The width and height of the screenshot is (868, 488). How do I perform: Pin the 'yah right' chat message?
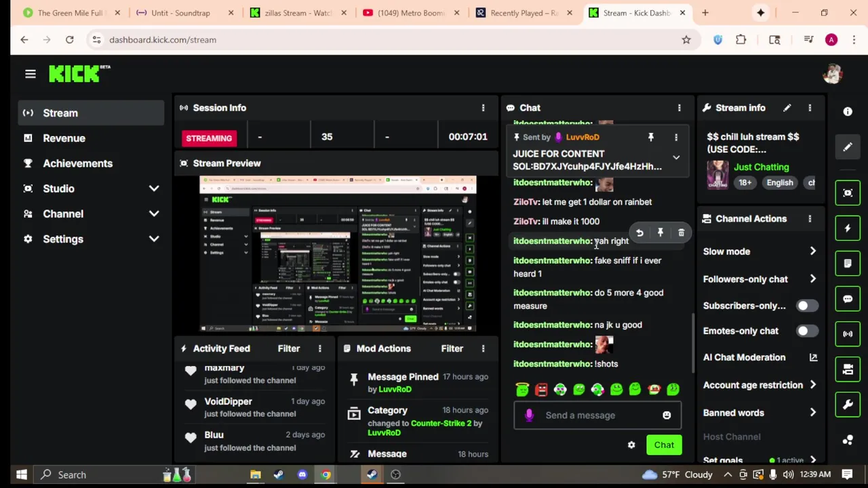tap(660, 232)
